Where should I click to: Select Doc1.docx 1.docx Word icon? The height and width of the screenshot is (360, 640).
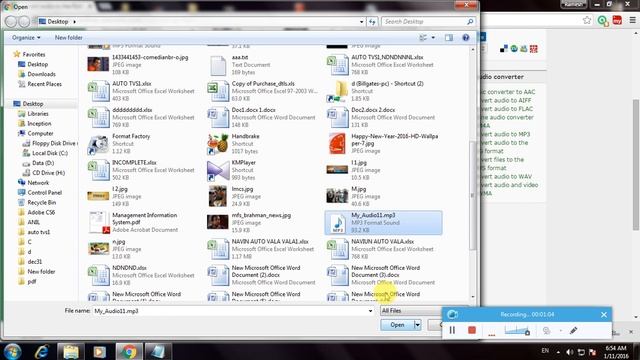click(x=218, y=118)
